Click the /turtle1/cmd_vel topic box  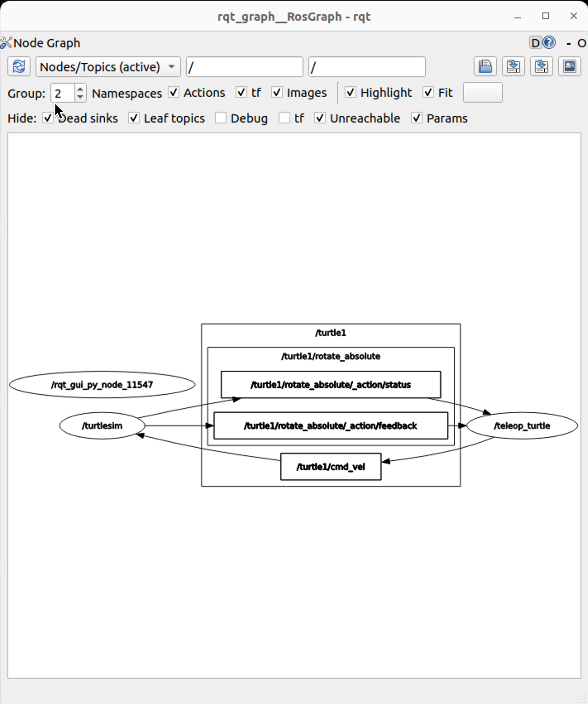(x=331, y=467)
